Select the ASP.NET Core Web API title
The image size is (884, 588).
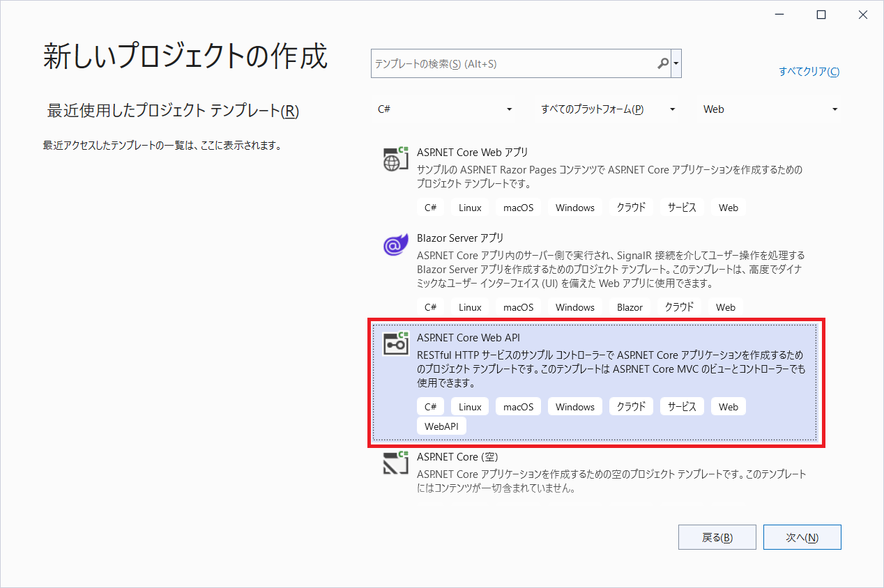pos(468,338)
